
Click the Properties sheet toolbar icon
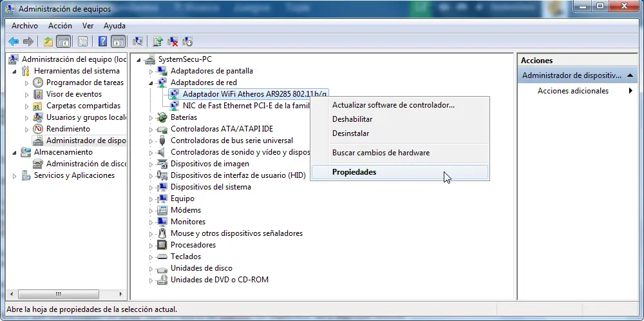click(83, 41)
